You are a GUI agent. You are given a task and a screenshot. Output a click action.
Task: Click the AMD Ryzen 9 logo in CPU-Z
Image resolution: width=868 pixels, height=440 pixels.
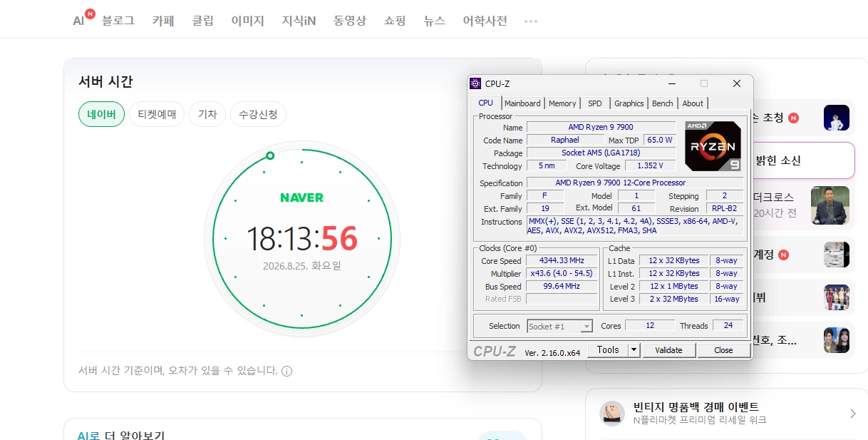coord(713,145)
